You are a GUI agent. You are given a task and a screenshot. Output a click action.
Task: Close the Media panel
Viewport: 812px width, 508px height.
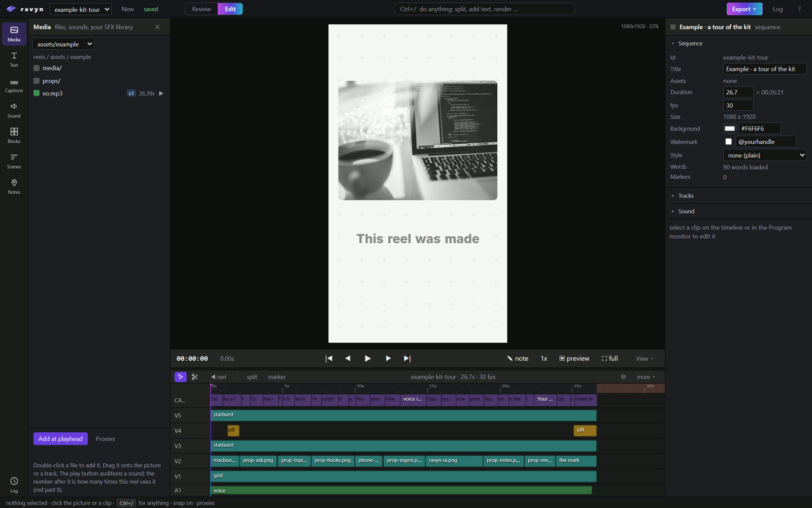[x=157, y=27]
